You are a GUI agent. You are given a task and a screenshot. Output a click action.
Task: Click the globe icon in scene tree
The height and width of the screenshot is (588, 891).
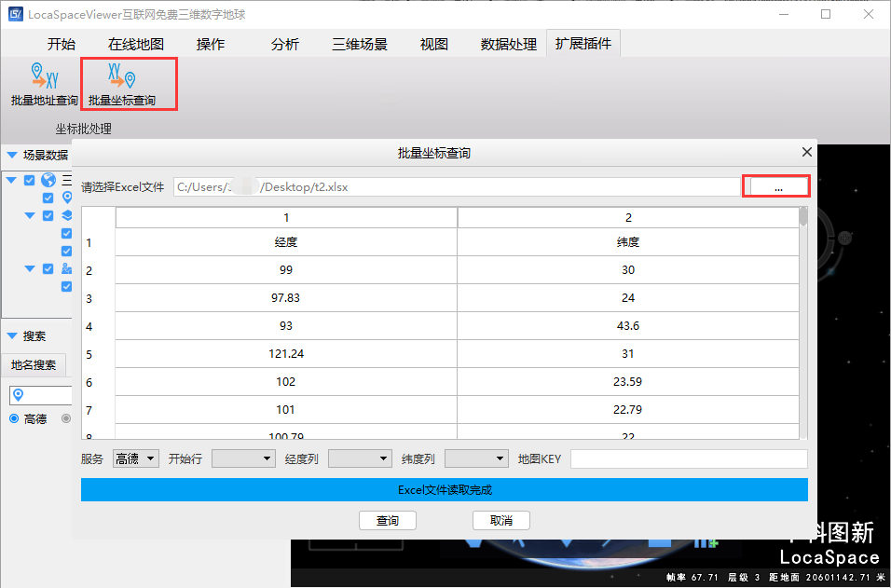click(48, 180)
